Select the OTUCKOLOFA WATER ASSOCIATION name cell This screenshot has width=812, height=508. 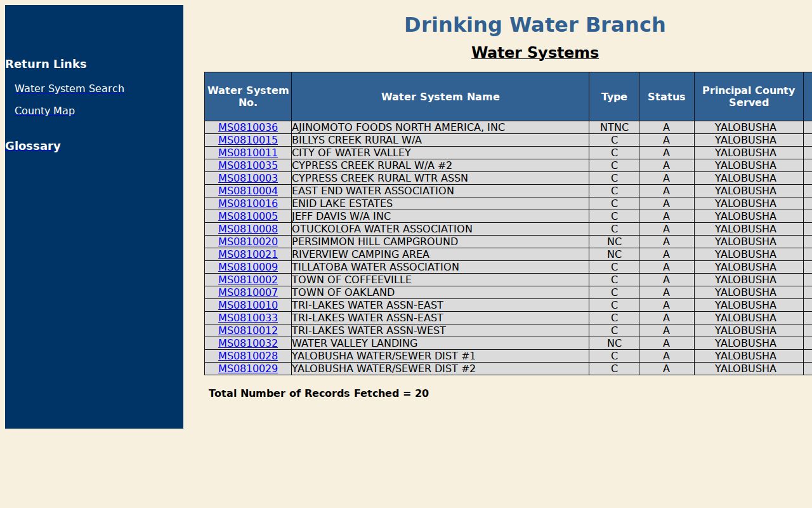pos(440,229)
